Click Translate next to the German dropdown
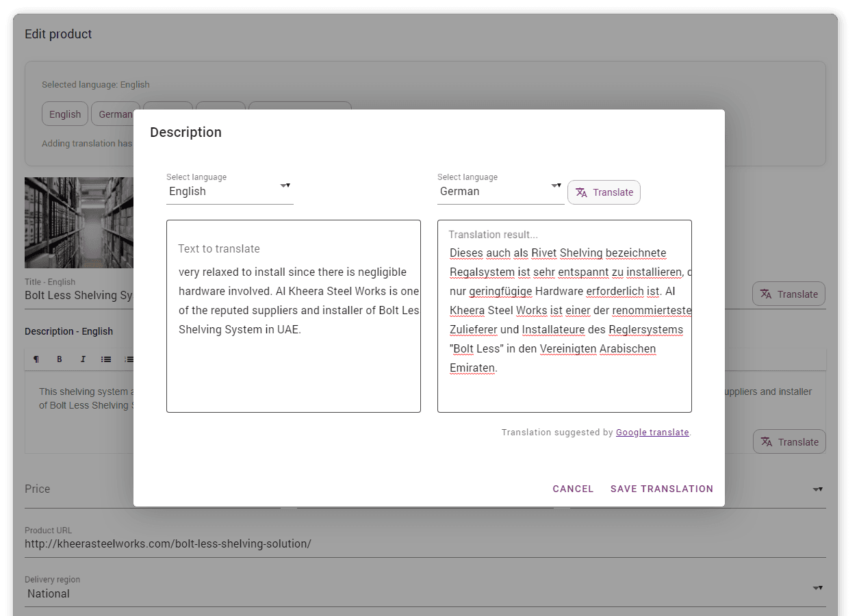 [604, 192]
